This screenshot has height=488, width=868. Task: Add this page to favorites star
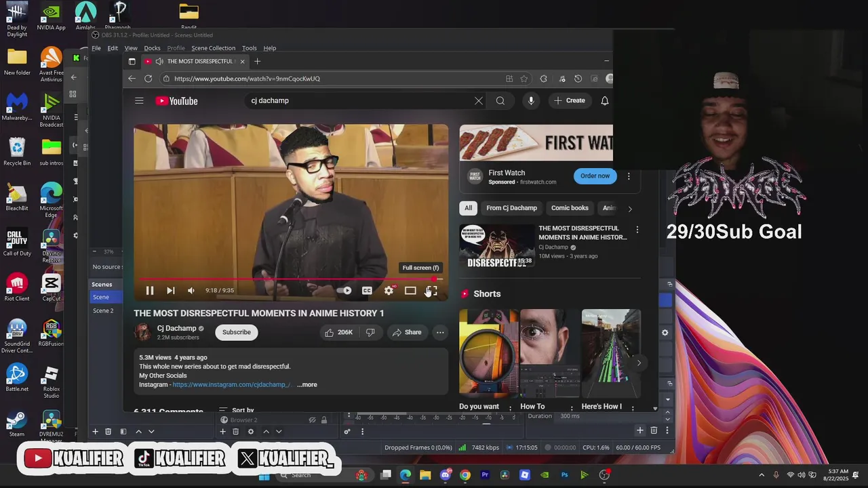pos(524,79)
